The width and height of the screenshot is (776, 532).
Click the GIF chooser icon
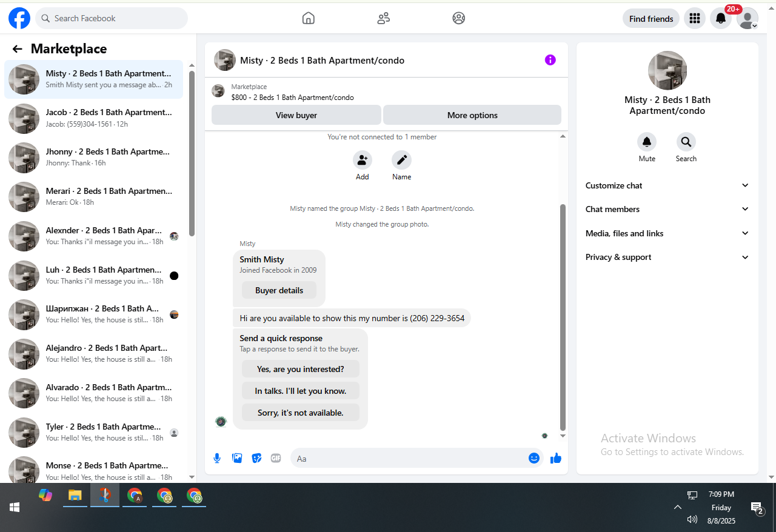click(x=276, y=459)
